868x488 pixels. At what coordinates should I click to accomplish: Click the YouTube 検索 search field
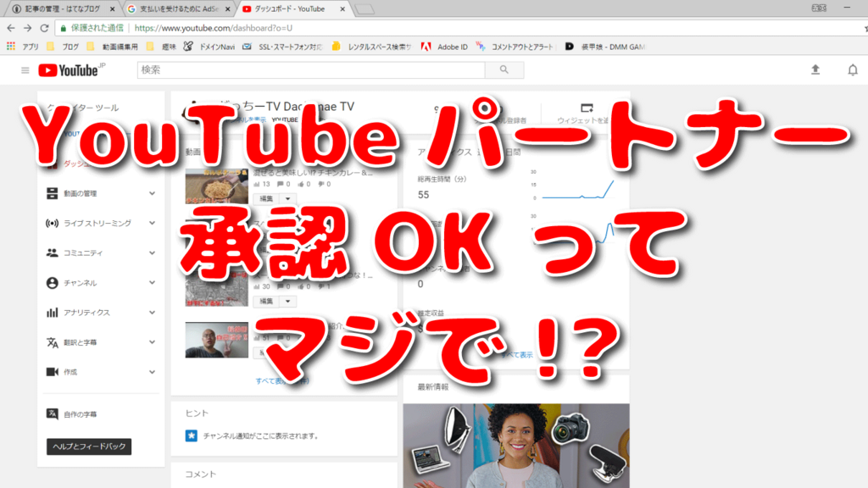pos(311,69)
